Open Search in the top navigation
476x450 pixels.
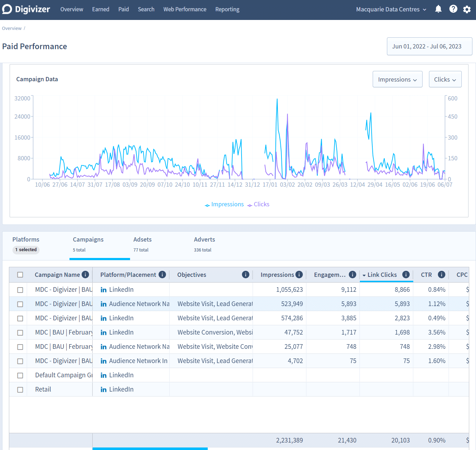[146, 9]
